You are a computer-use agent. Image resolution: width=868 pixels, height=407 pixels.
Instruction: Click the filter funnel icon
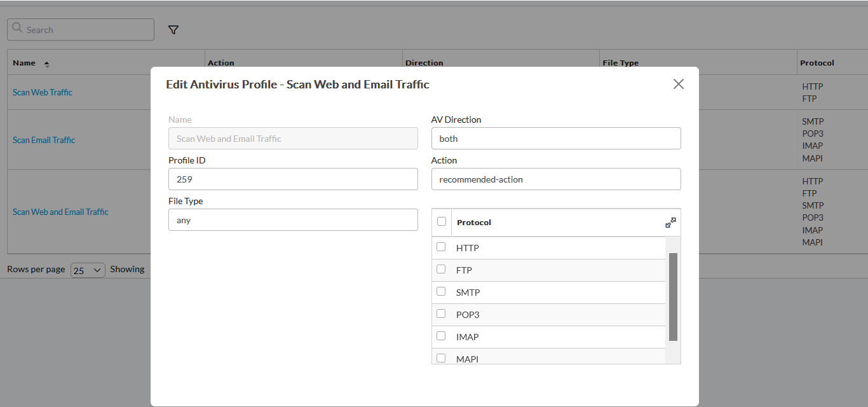point(173,30)
